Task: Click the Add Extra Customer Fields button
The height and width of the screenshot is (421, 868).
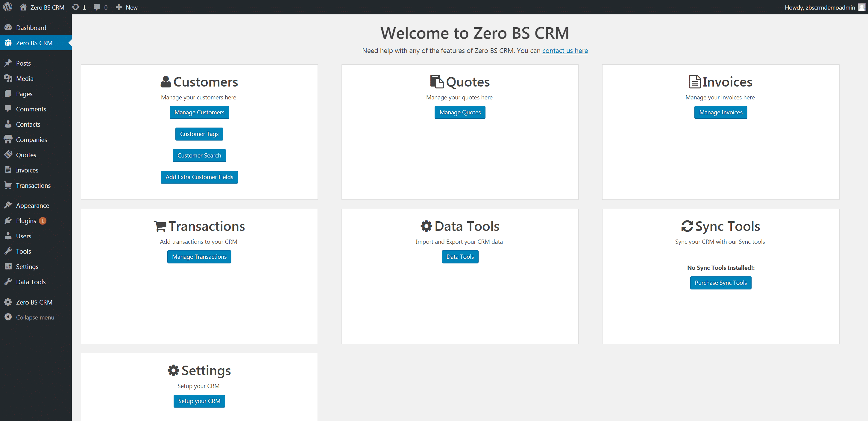Action: (x=199, y=177)
